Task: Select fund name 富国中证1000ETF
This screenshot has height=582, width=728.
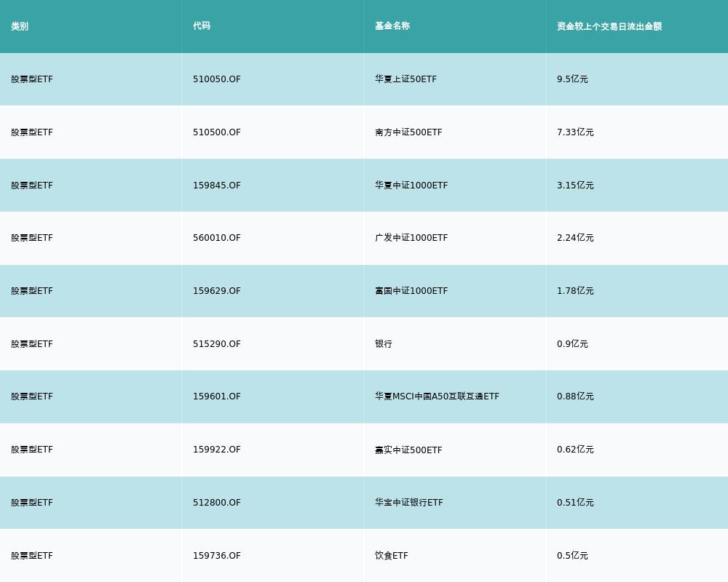Action: point(411,291)
